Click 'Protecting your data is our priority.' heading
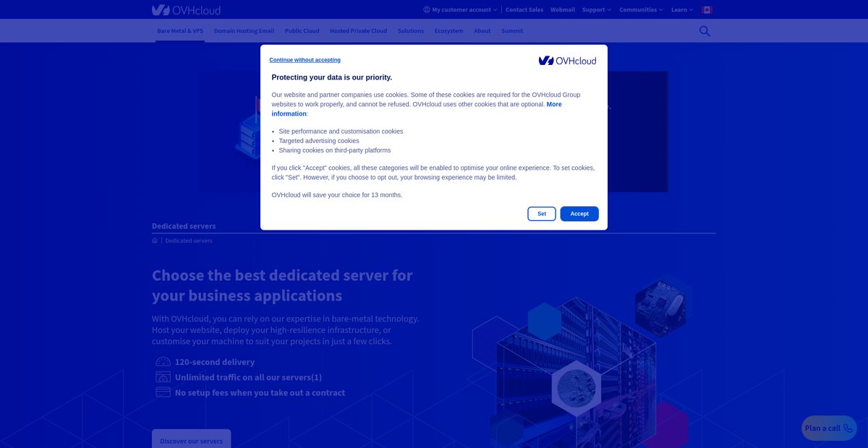This screenshot has height=448, width=868. 332,77
